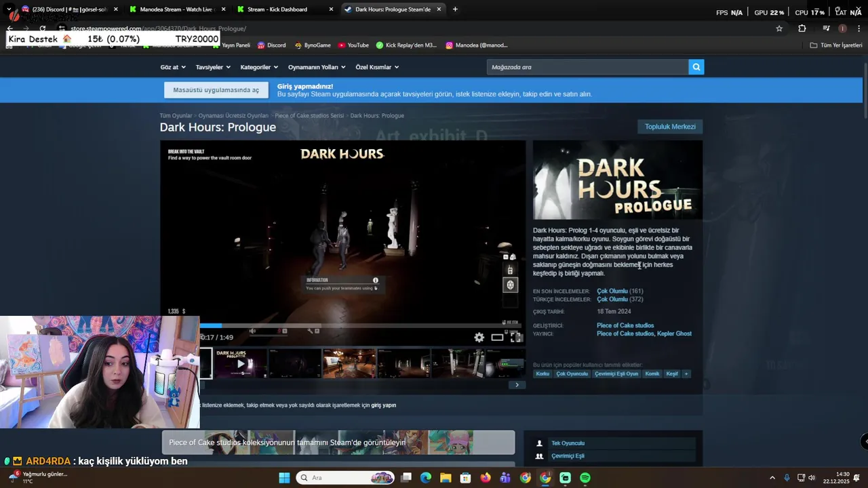Open Tüm Yer İşaretleri bookmarks folder

[x=836, y=45]
